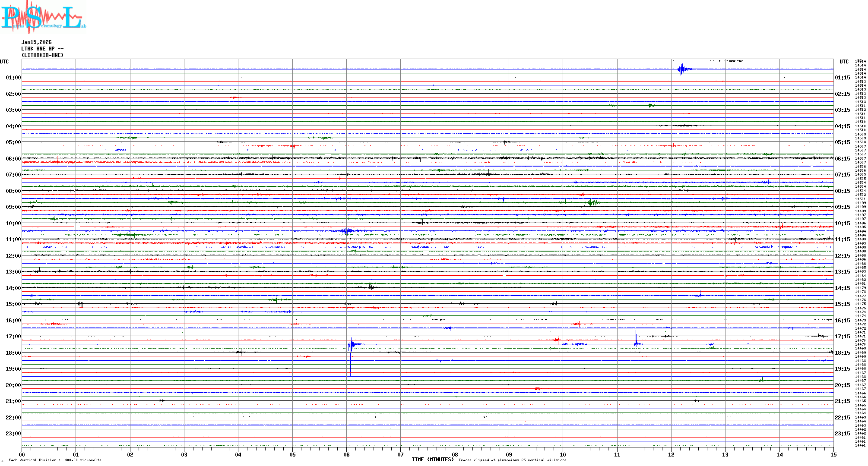Select the 23:00 hour marker on left axis
Screen dimensions: 868x466
(13, 434)
